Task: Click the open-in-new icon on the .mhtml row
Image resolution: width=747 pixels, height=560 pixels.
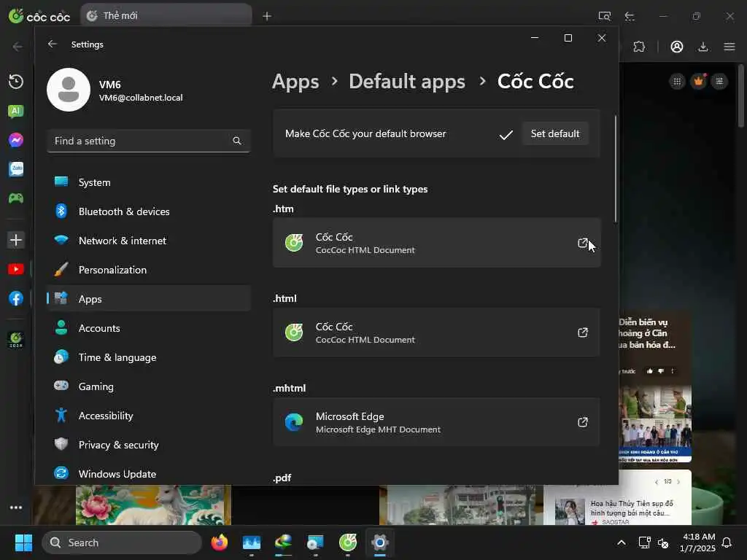Action: (x=583, y=422)
